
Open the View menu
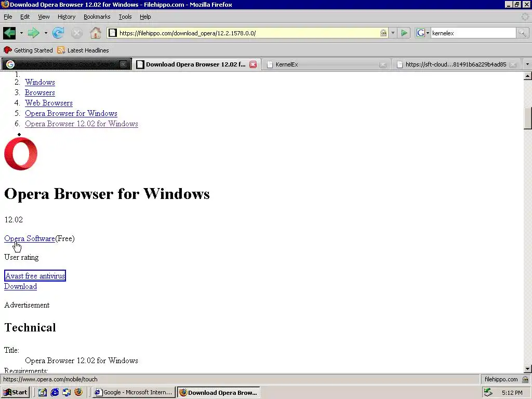44,17
